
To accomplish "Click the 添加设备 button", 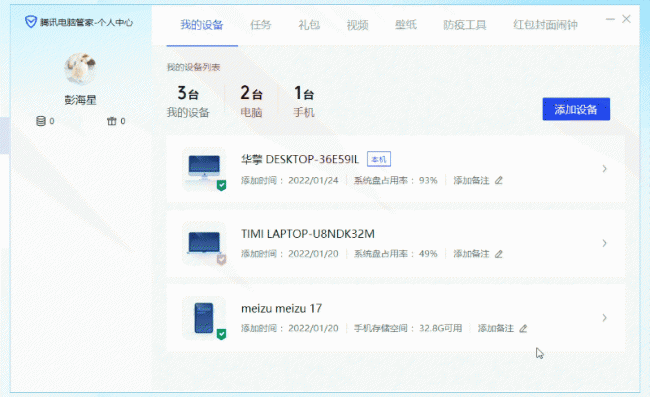I will pos(576,109).
